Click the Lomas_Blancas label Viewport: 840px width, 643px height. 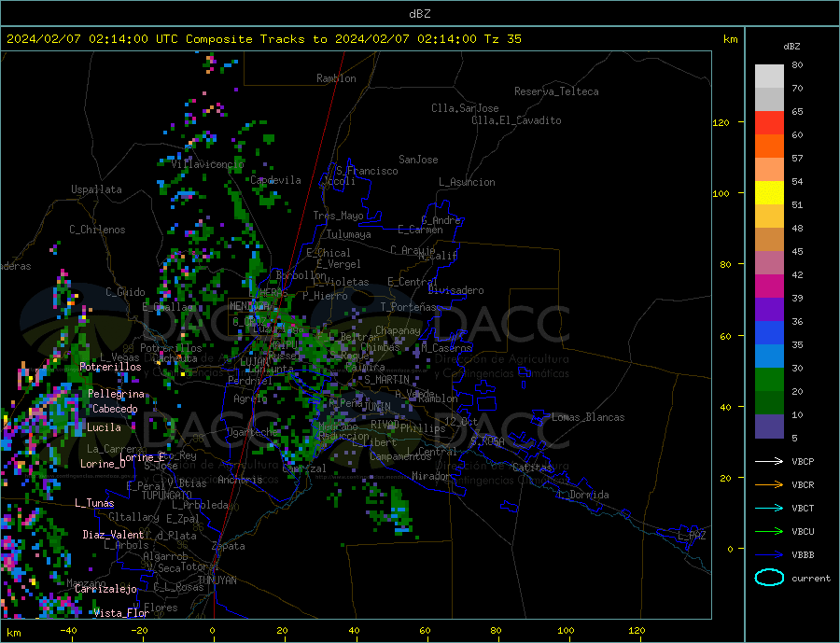[x=588, y=417]
